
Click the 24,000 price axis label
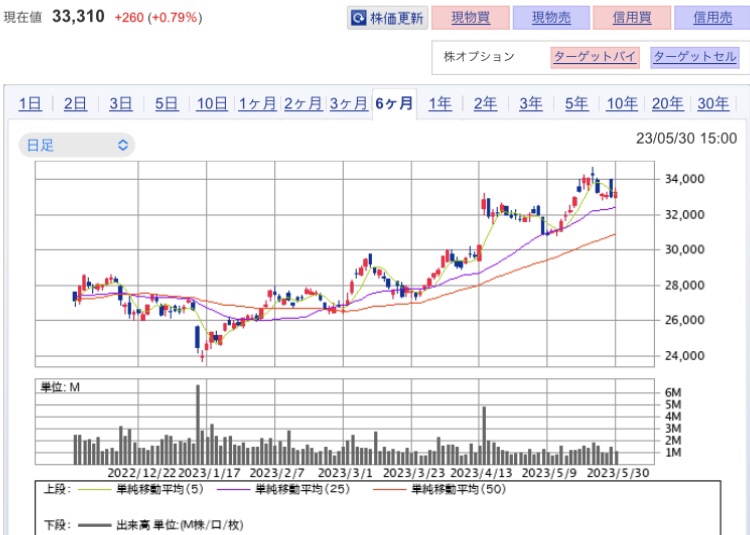tap(684, 355)
